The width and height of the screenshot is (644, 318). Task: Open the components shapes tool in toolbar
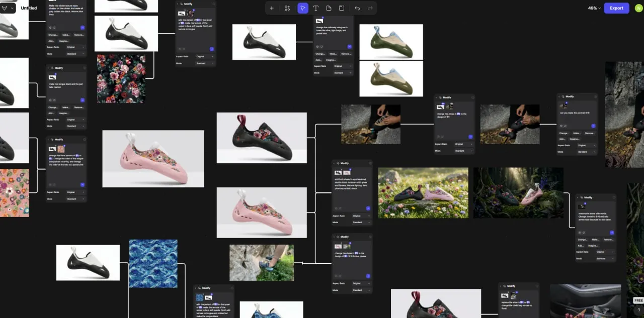pos(287,8)
